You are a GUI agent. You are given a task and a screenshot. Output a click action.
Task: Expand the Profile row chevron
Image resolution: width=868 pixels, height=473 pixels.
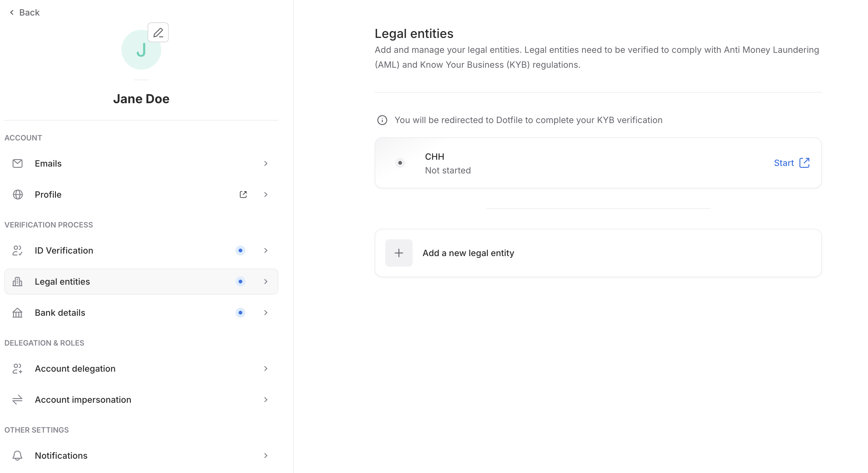coord(266,195)
